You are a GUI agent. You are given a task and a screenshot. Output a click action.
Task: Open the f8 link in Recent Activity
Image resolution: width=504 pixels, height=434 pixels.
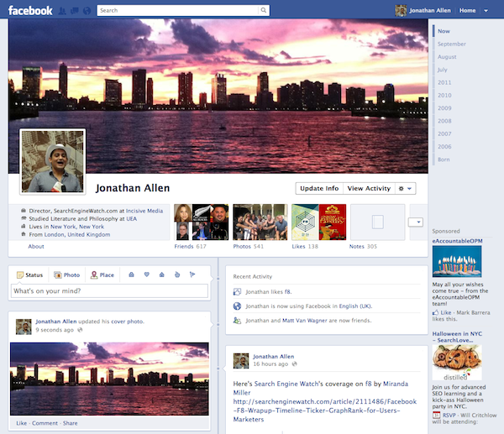(287, 292)
